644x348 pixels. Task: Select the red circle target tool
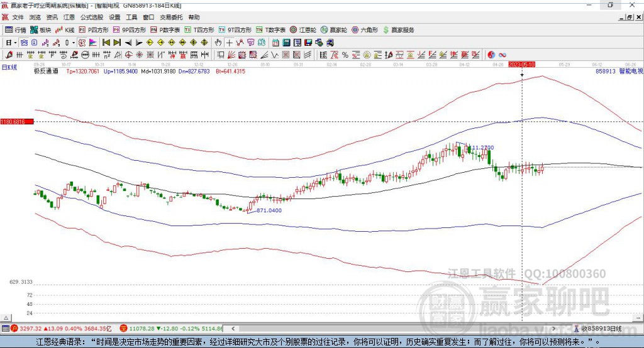tap(128, 55)
